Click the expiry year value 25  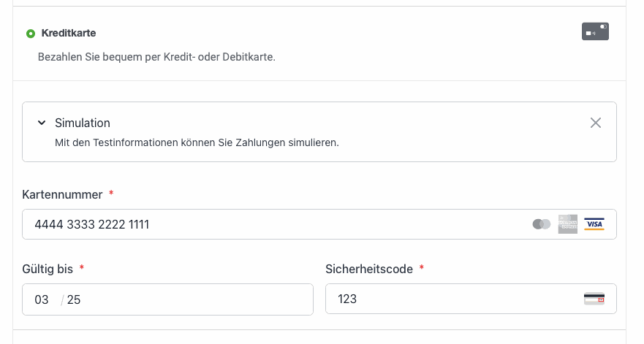(74, 299)
